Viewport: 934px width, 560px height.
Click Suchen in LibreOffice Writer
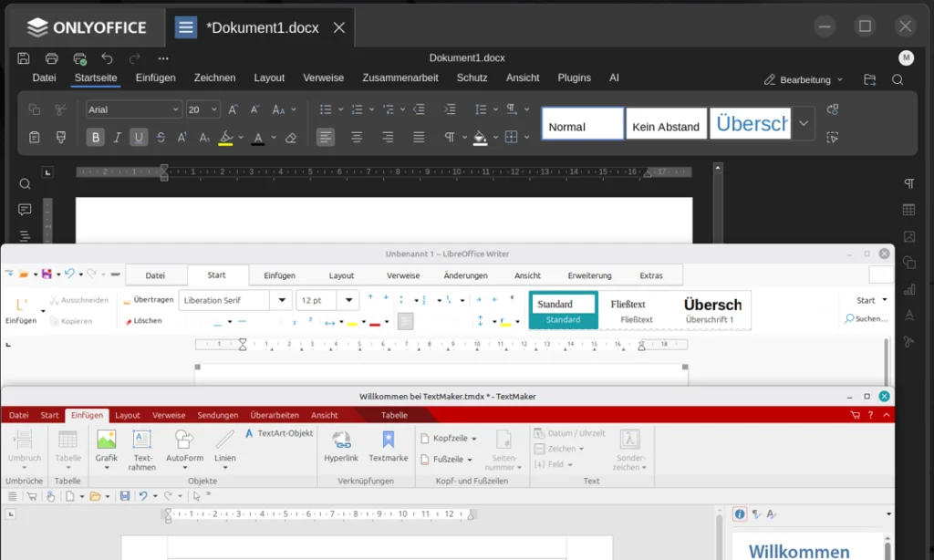click(866, 318)
